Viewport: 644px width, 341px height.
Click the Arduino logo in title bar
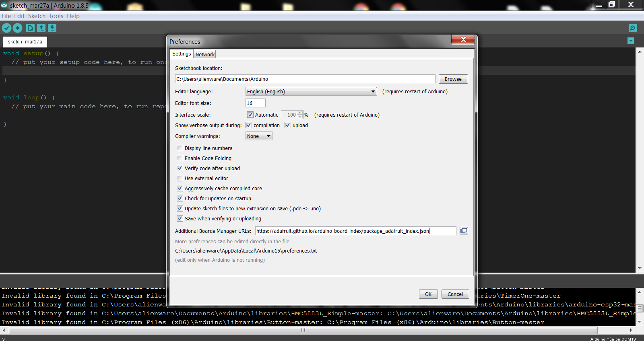pyautogui.click(x=4, y=5)
